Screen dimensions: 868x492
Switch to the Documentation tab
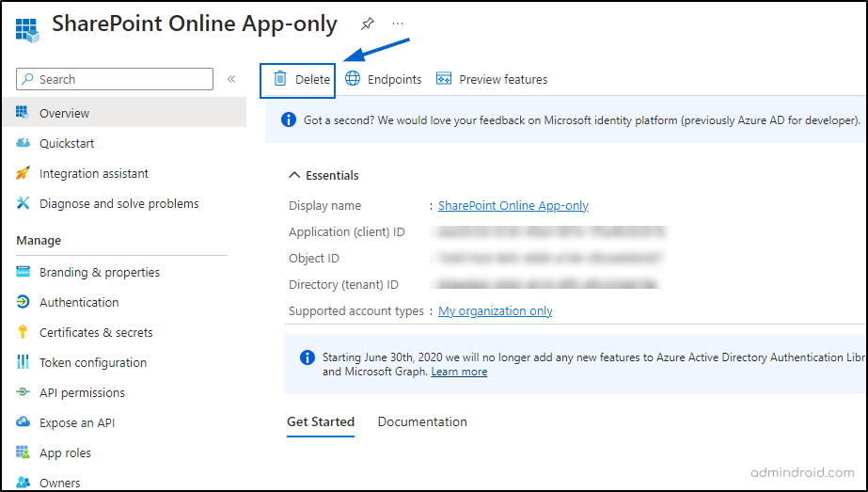422,421
